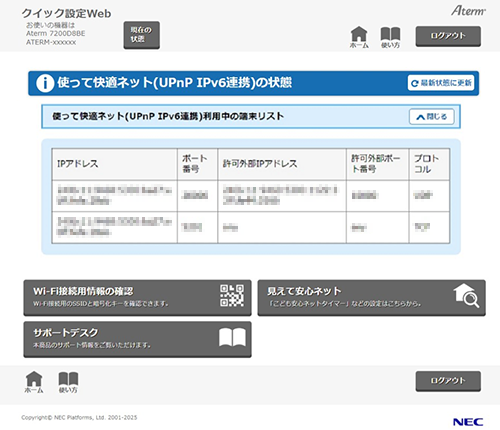This screenshot has width=500, height=430.
Task: Open 使い方 via bottom book icon
Action: [x=68, y=382]
